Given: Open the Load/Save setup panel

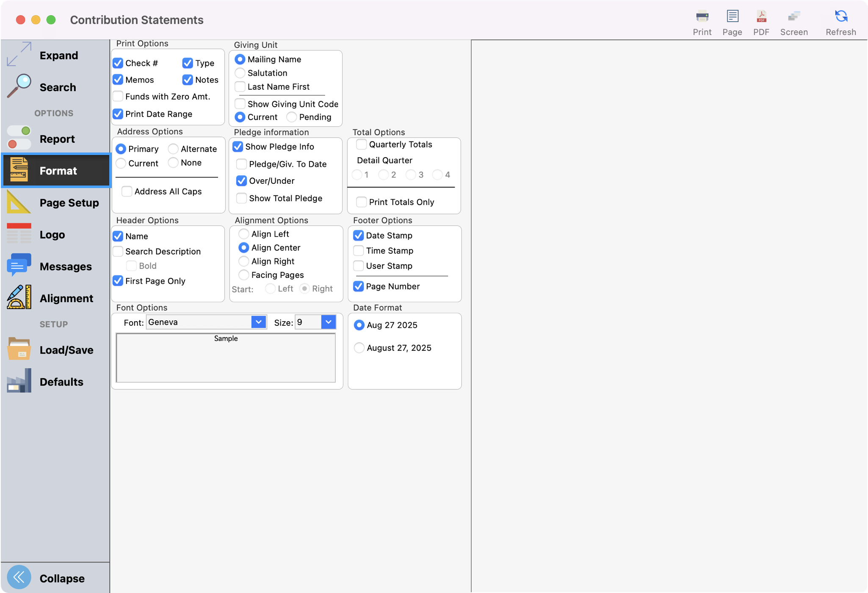Looking at the screenshot, I should click(x=66, y=350).
